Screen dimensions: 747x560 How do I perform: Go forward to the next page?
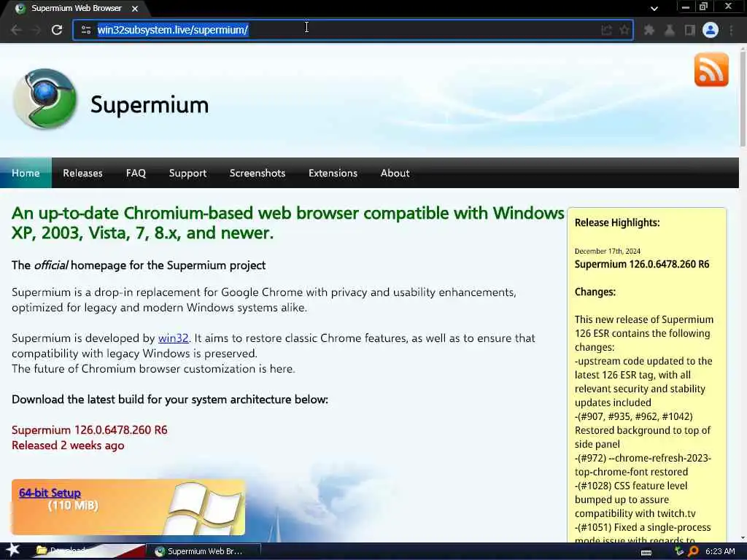36,30
